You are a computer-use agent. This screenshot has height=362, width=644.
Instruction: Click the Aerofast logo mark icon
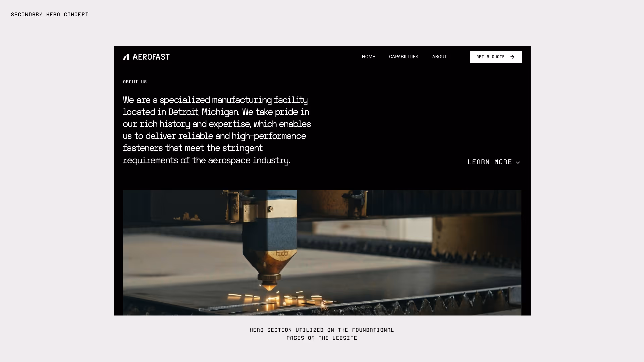pos(126,57)
